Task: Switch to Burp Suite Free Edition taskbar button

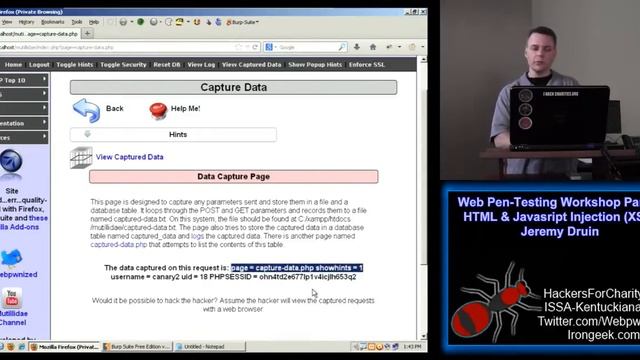Action: [137, 347]
